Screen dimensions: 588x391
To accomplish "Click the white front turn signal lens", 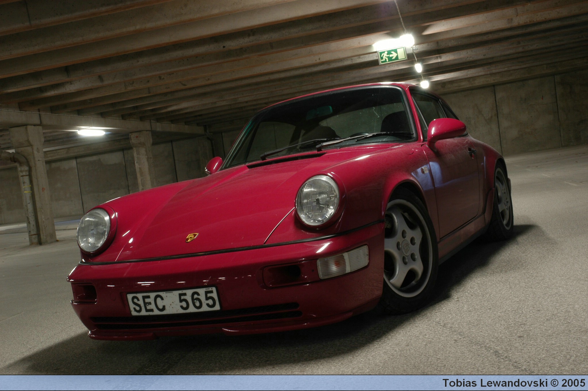I will (x=343, y=262).
